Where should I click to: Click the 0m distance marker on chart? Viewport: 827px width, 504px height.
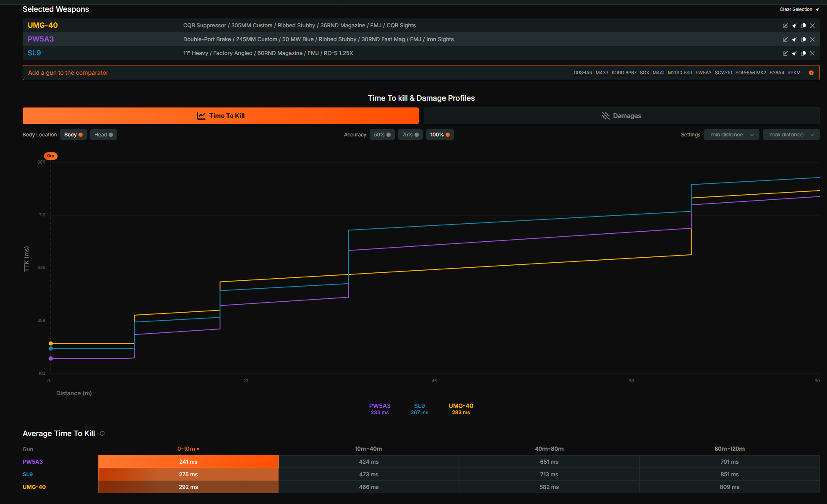51,156
